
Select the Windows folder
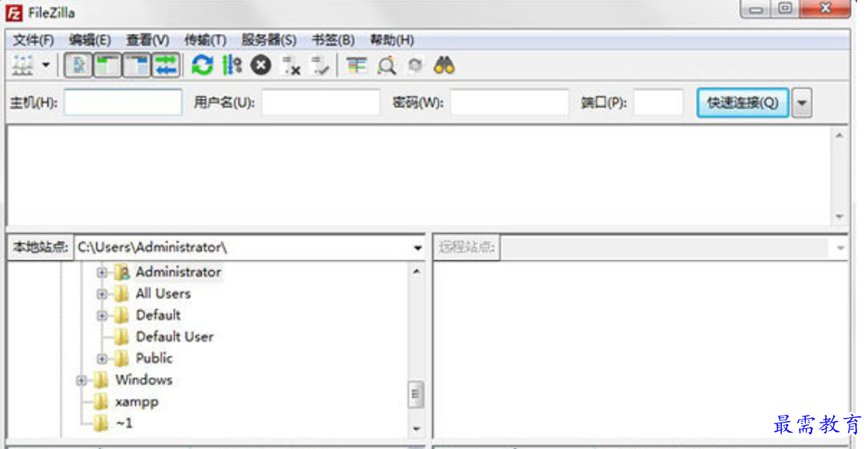point(144,380)
